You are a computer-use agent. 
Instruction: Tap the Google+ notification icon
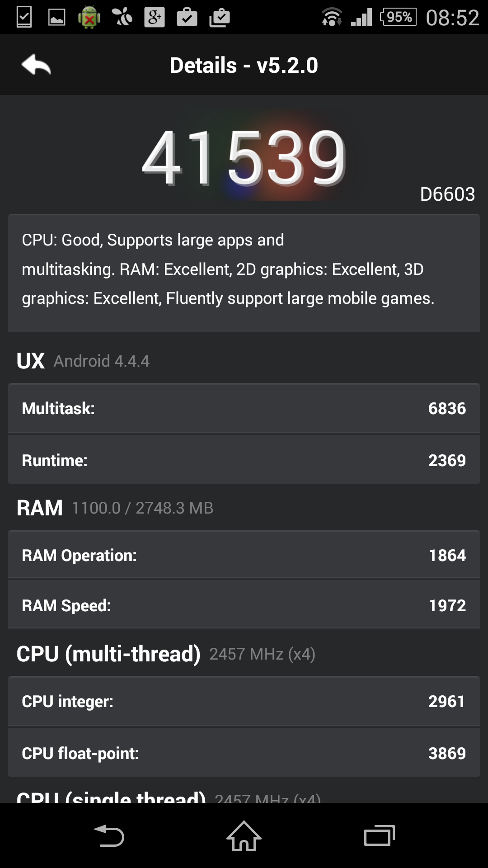154,18
